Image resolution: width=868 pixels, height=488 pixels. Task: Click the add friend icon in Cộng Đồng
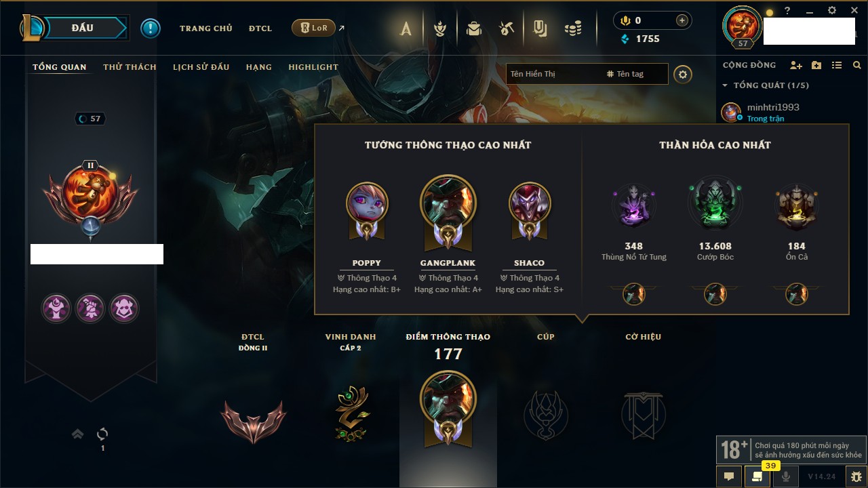(x=796, y=65)
